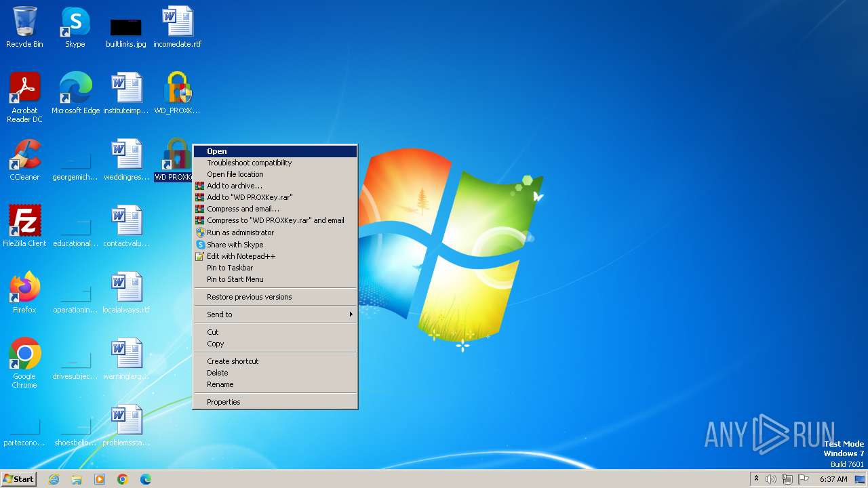
Task: Select Open file location
Action: coord(275,174)
